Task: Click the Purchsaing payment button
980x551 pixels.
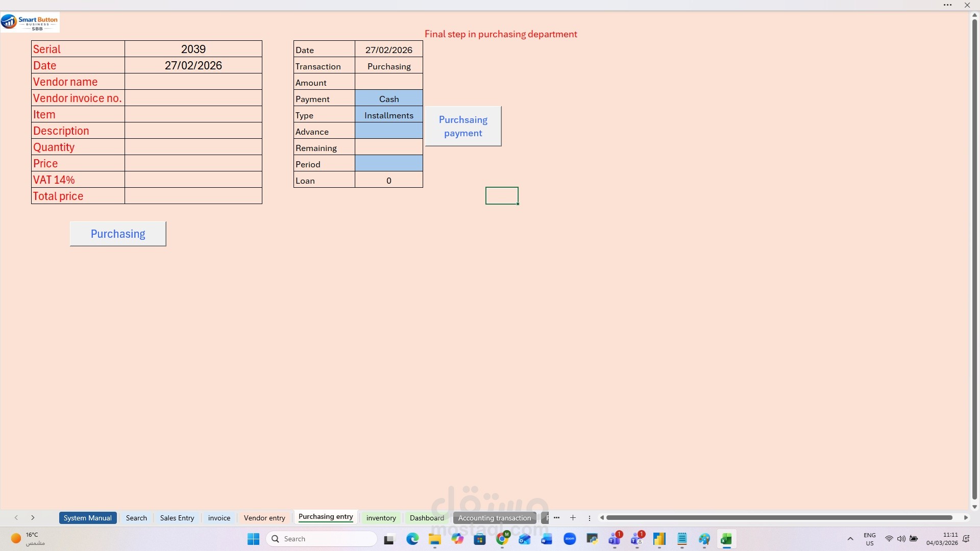Action: [463, 126]
